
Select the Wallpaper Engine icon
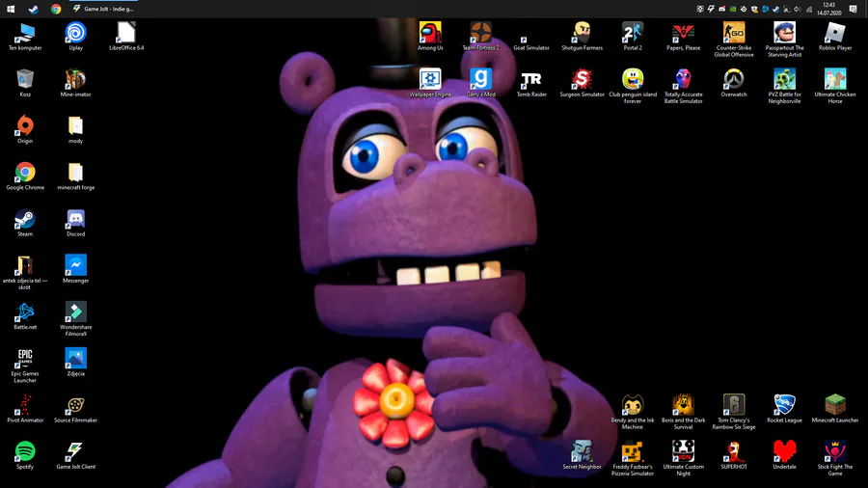pos(430,83)
